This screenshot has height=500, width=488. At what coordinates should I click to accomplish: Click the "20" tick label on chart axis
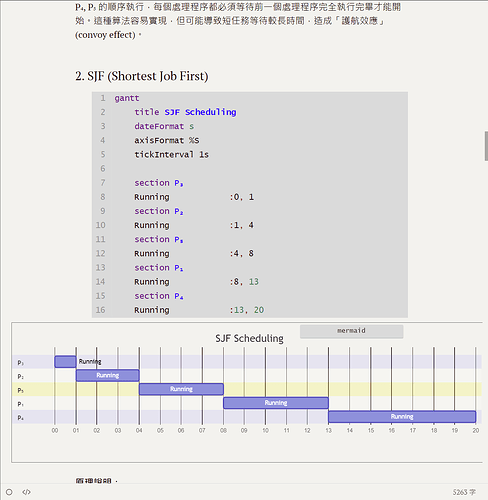coord(476,430)
